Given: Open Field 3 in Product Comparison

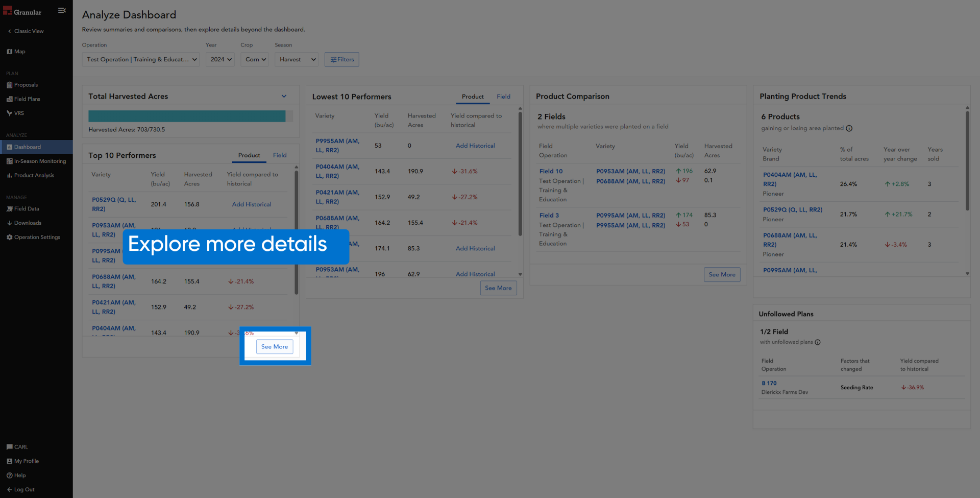Looking at the screenshot, I should coord(549,216).
